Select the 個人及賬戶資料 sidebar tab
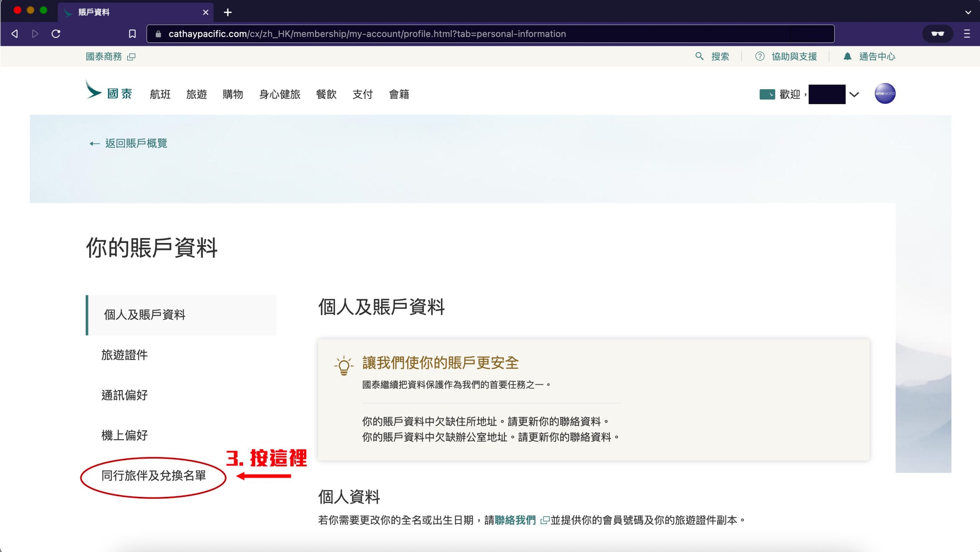 point(181,315)
